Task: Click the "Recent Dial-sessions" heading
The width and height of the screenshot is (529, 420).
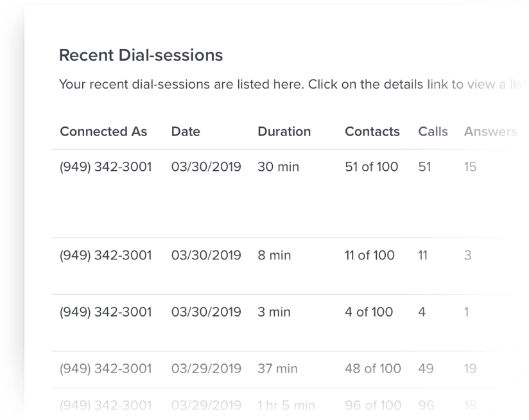Action: 141,55
